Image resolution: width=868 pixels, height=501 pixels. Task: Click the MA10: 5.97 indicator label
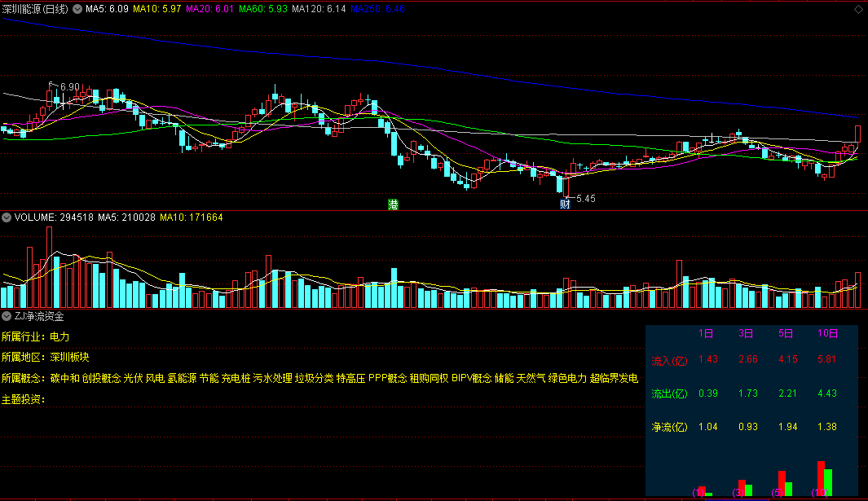pos(156,9)
